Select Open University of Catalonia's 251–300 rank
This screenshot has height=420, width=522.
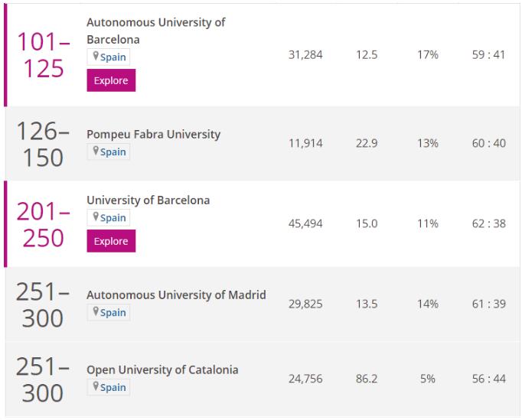(x=40, y=379)
